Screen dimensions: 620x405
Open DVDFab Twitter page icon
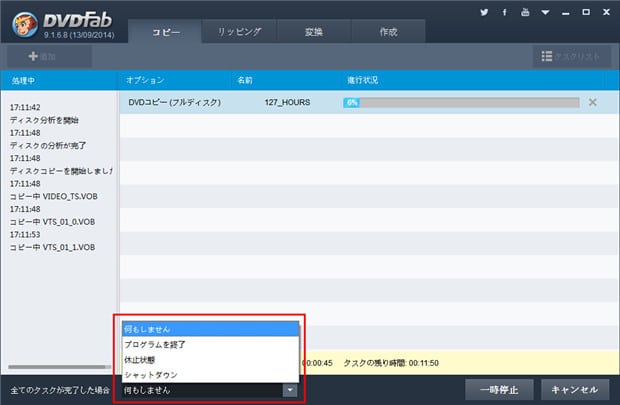(484, 13)
